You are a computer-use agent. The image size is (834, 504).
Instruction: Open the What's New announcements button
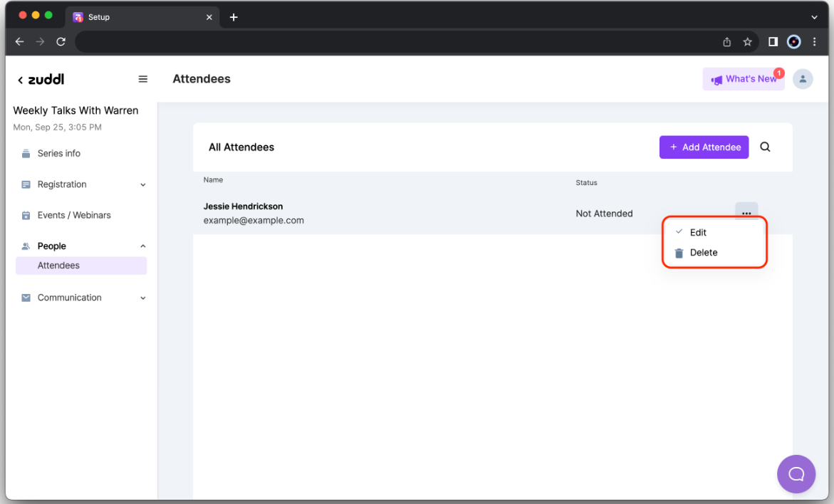[744, 79]
